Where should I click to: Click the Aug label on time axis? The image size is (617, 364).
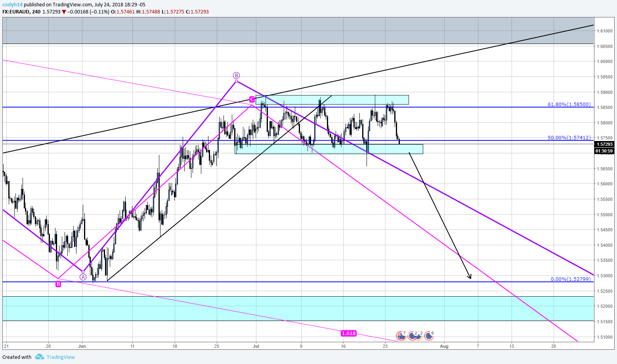tap(444, 346)
